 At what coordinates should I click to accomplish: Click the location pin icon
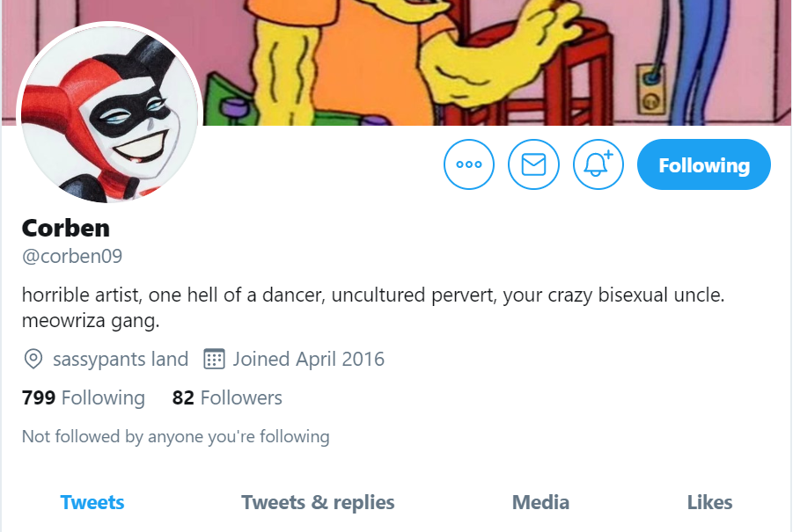[x=33, y=360]
